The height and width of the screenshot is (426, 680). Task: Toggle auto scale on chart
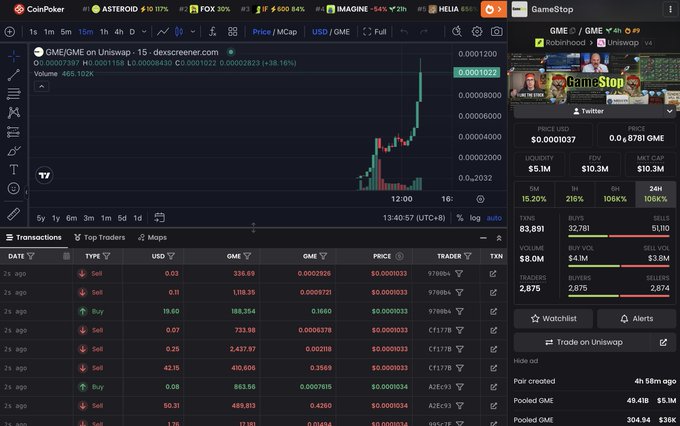coord(494,218)
